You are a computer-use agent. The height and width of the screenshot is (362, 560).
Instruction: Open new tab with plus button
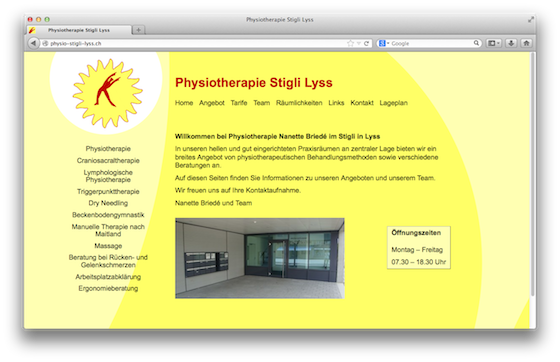(x=139, y=30)
